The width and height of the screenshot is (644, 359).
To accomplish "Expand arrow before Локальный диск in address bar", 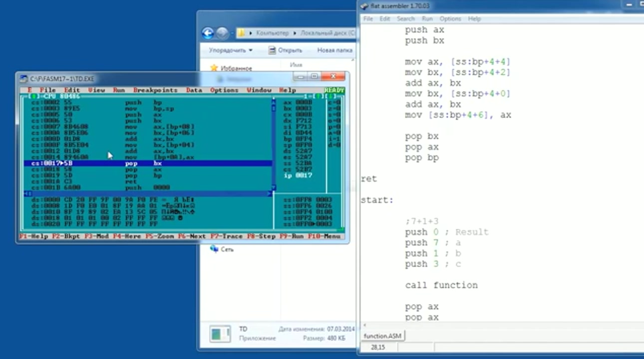I will coord(295,33).
